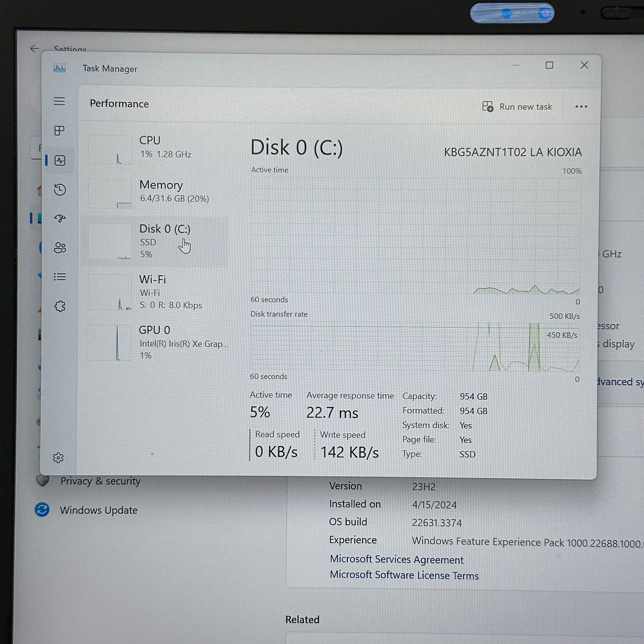Click the Version 23H2 value in Settings
The image size is (644, 644).
click(x=423, y=487)
